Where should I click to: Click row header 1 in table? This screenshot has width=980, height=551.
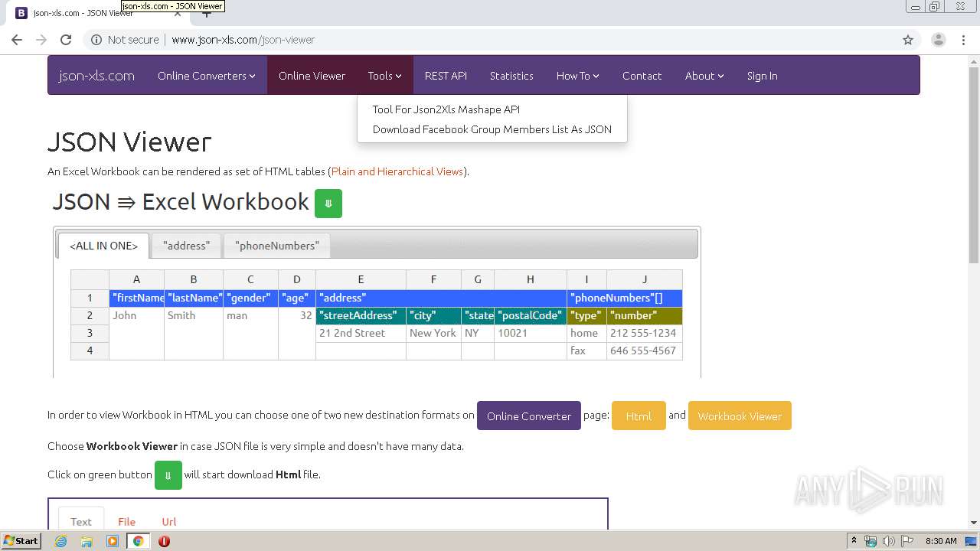click(90, 298)
